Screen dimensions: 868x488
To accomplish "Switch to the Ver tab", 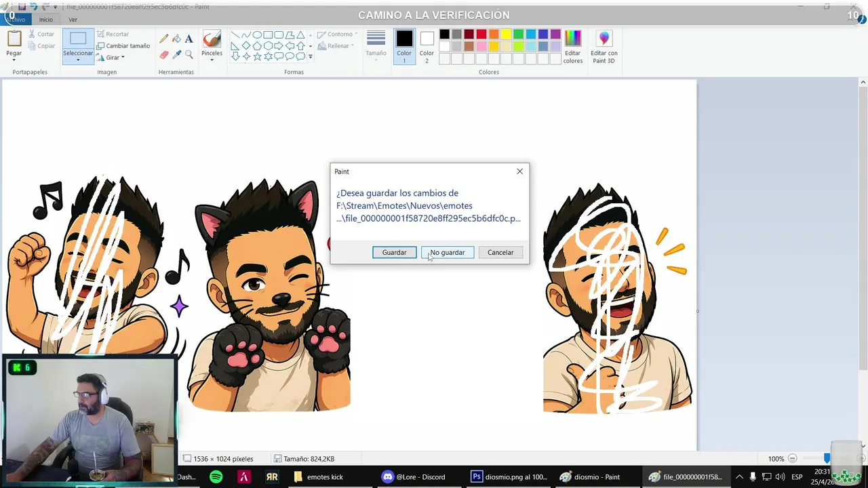I will click(x=73, y=20).
